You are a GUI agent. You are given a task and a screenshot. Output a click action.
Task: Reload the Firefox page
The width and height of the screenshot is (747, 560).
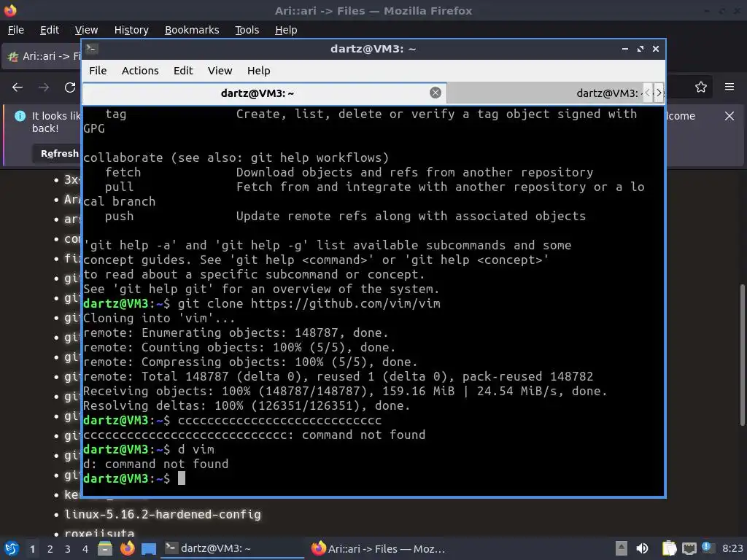pos(70,87)
